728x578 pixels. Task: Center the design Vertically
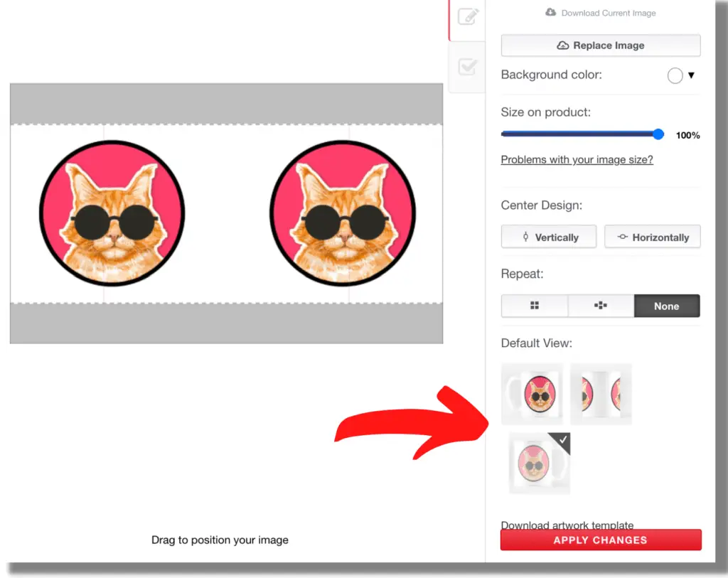tap(549, 237)
